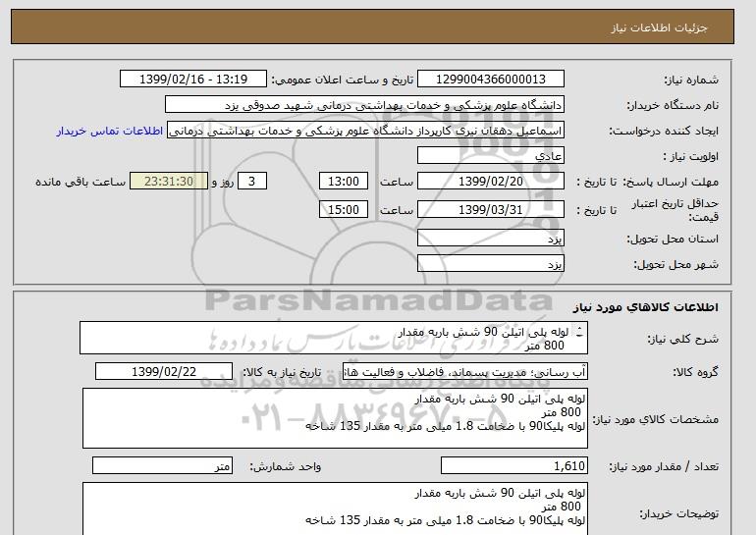Click label شهر محل تحویل
Viewport: 756px width, 535px height.
tap(675, 265)
